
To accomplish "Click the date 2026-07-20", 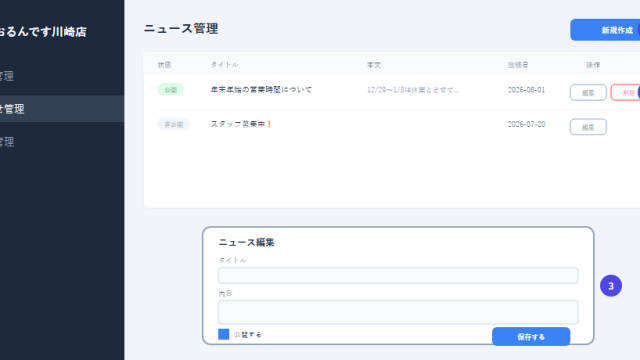I will pyautogui.click(x=526, y=124).
